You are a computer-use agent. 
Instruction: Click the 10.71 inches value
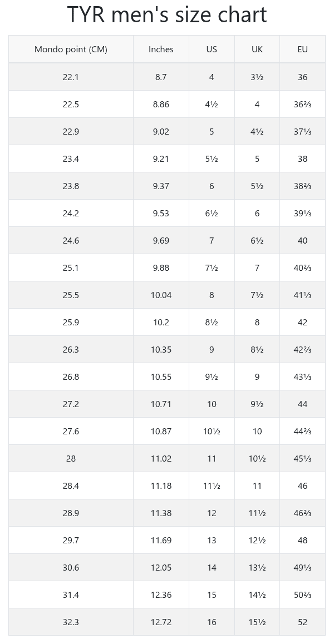coord(161,404)
